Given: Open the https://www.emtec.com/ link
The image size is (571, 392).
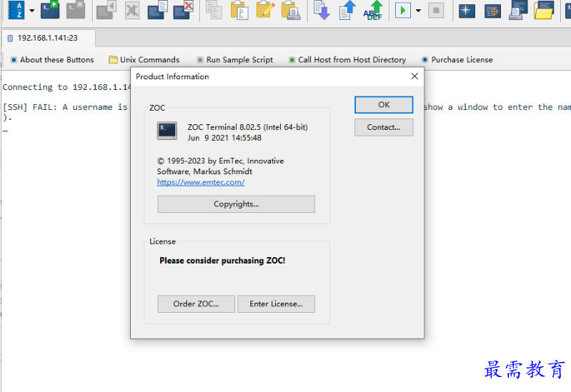Looking at the screenshot, I should (201, 182).
